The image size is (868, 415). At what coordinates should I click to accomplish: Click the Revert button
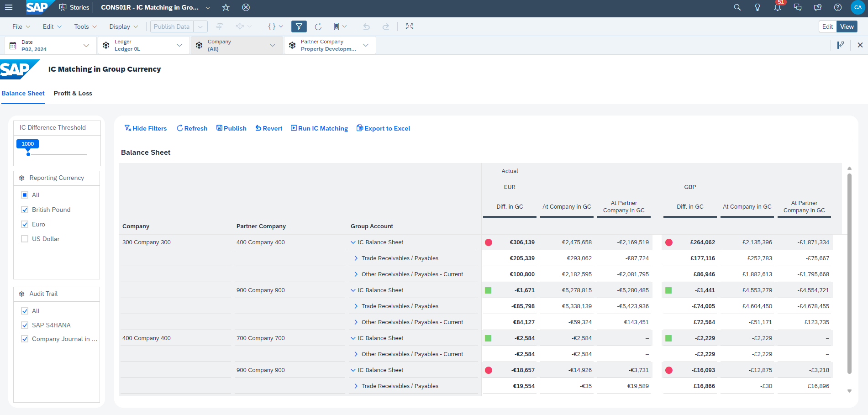click(269, 128)
